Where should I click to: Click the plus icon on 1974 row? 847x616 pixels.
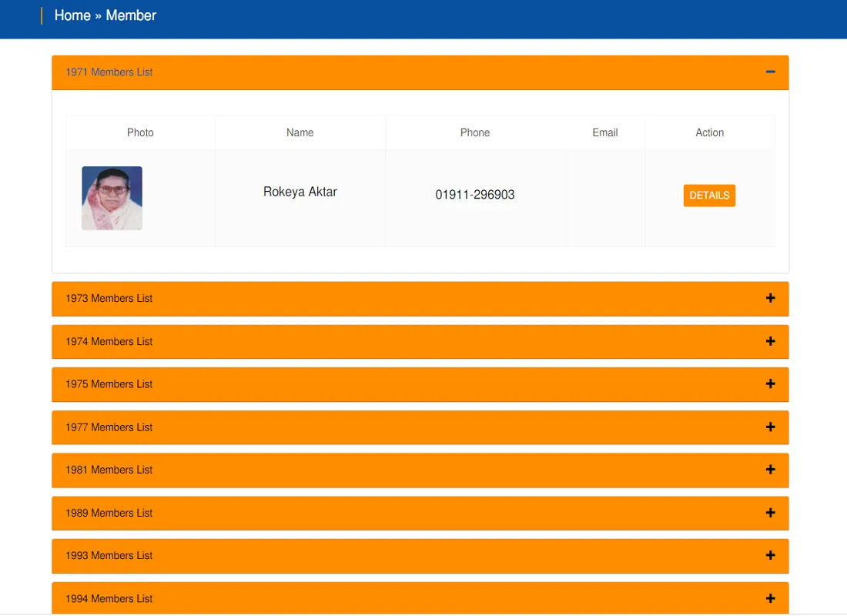(770, 341)
